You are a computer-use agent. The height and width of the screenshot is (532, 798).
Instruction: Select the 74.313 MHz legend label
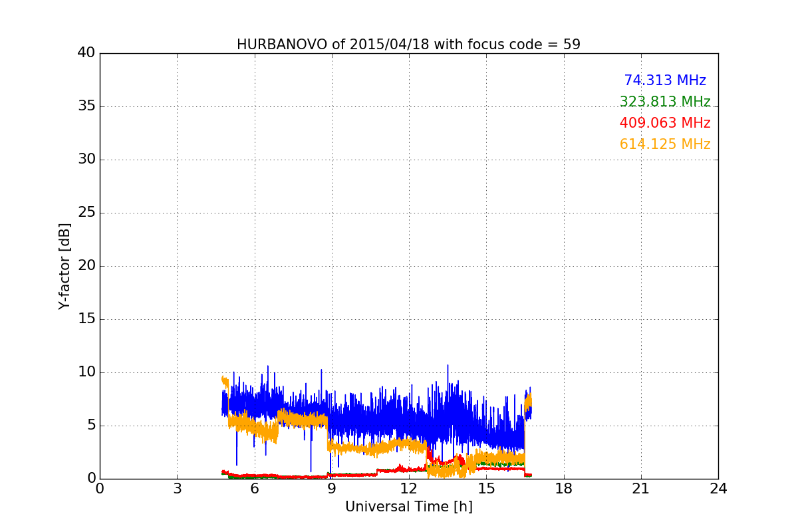[665, 80]
